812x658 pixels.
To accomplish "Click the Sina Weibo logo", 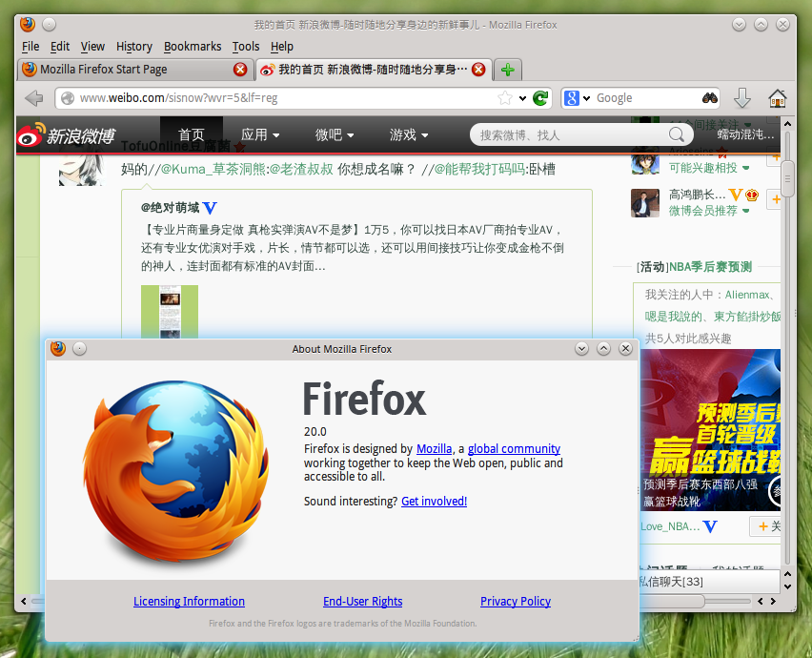I will click(67, 135).
